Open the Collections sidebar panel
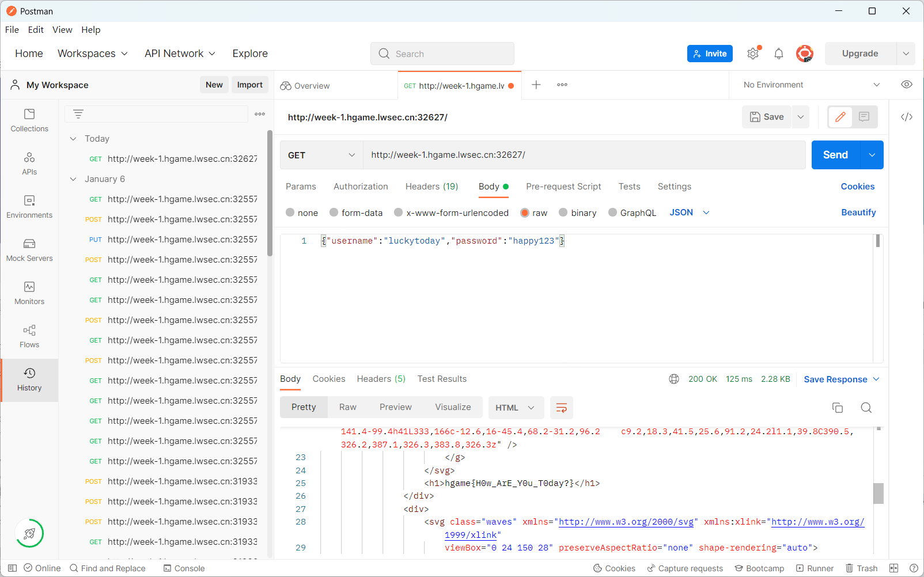Image resolution: width=924 pixels, height=577 pixels. pos(29,120)
